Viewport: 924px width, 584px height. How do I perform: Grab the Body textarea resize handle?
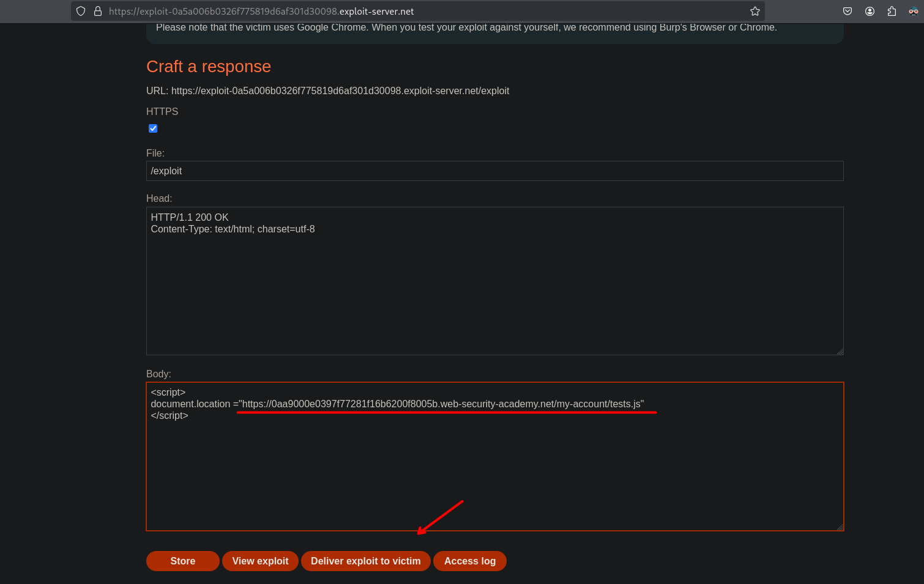point(840,527)
